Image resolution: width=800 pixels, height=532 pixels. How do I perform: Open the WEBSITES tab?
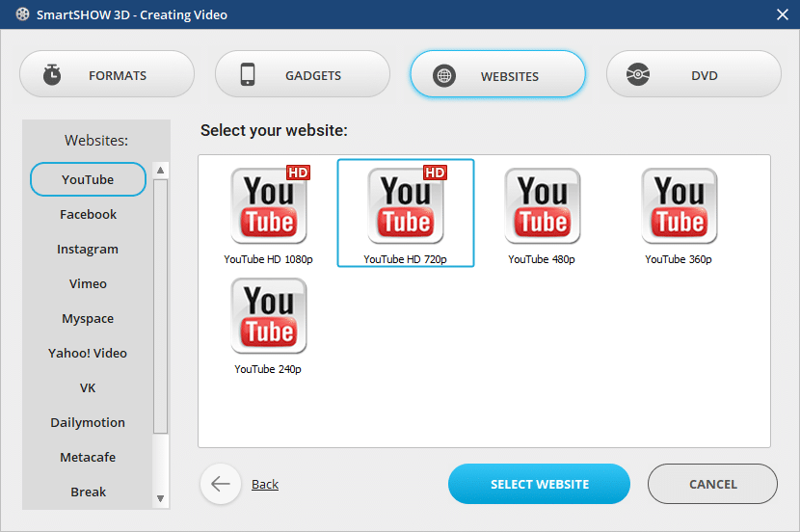tap(498, 74)
